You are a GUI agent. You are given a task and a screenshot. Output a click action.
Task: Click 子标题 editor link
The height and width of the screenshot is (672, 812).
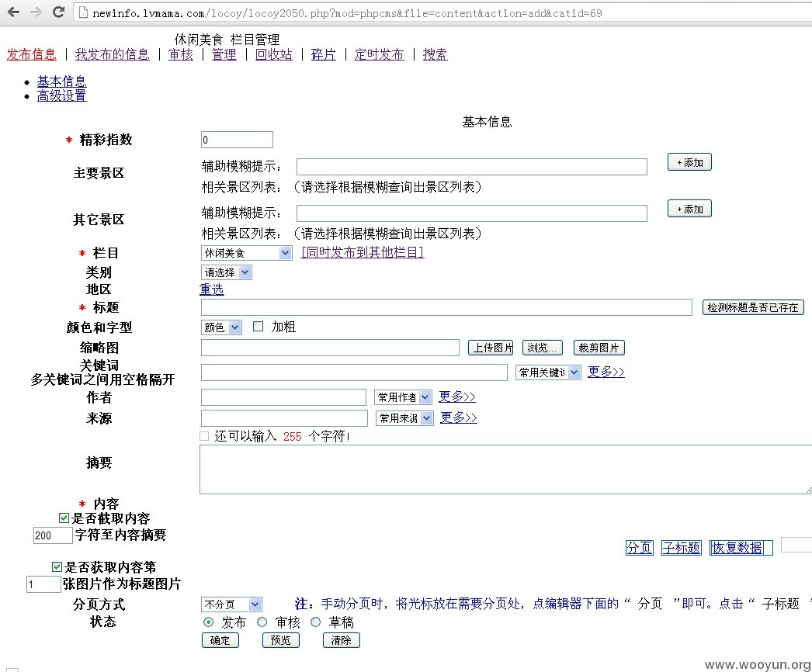(682, 547)
